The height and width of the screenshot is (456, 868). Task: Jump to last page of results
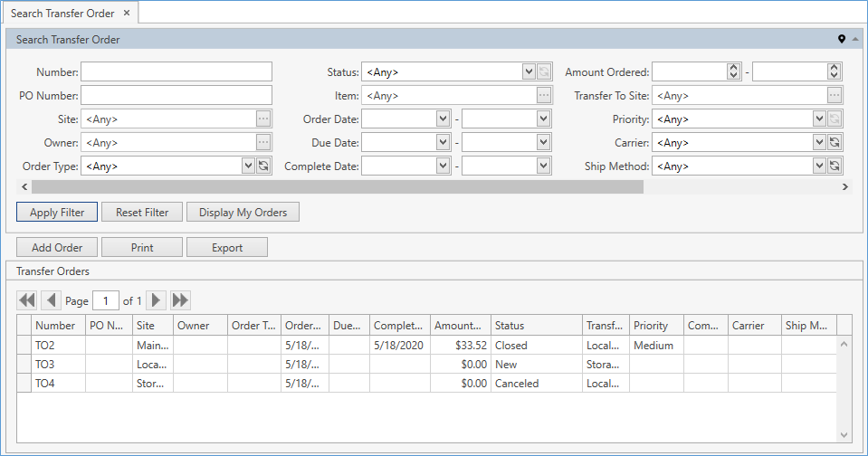(x=180, y=300)
